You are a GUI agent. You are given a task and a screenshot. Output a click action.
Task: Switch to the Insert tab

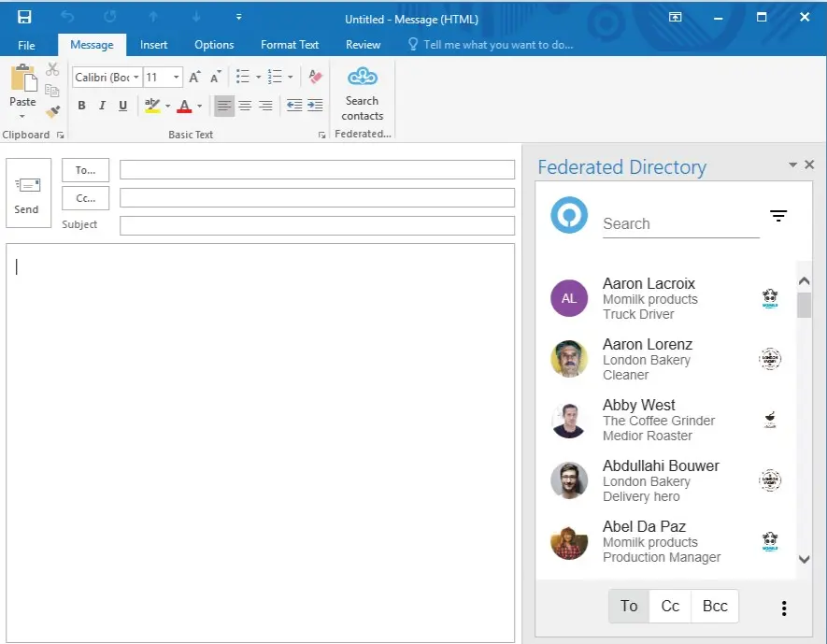(x=153, y=44)
